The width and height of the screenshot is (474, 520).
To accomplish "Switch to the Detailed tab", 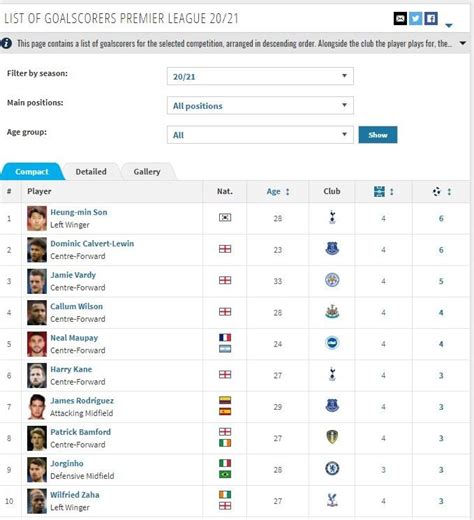I will (x=91, y=172).
